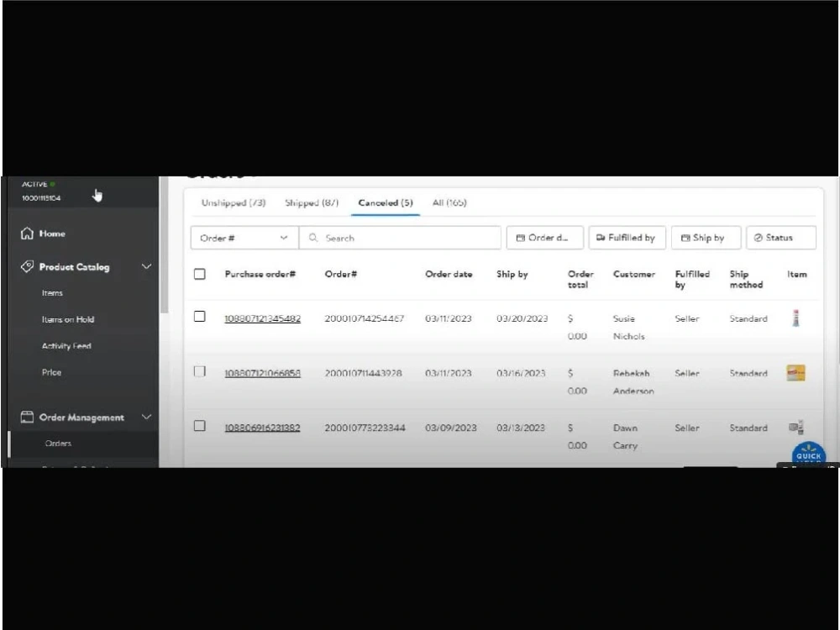Click order number 200010711443928
The width and height of the screenshot is (840, 630).
click(363, 374)
